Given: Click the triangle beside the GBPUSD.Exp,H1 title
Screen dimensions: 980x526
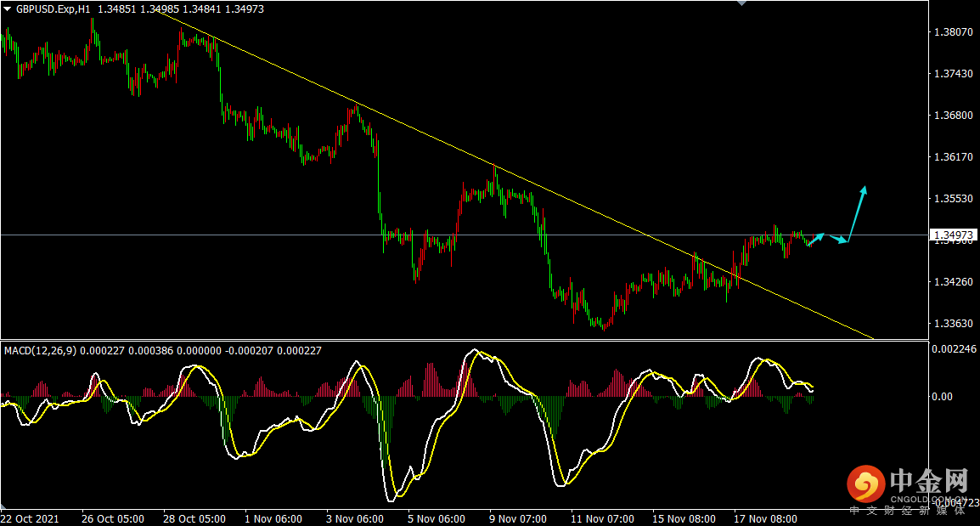Looking at the screenshot, I should pos(8,9).
